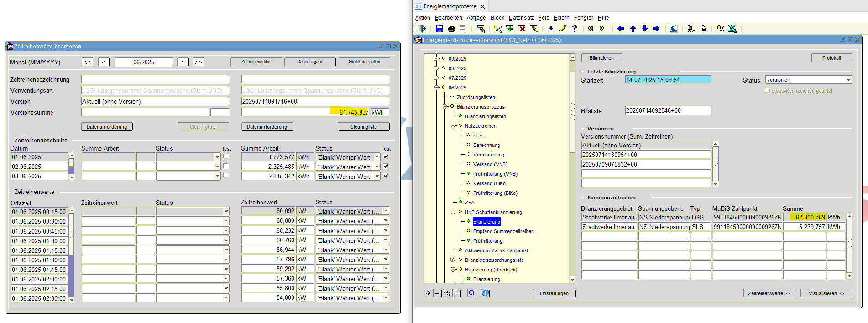Refresh the process tree with the blue circular arrow
The width and height of the screenshot is (868, 323).
(471, 293)
